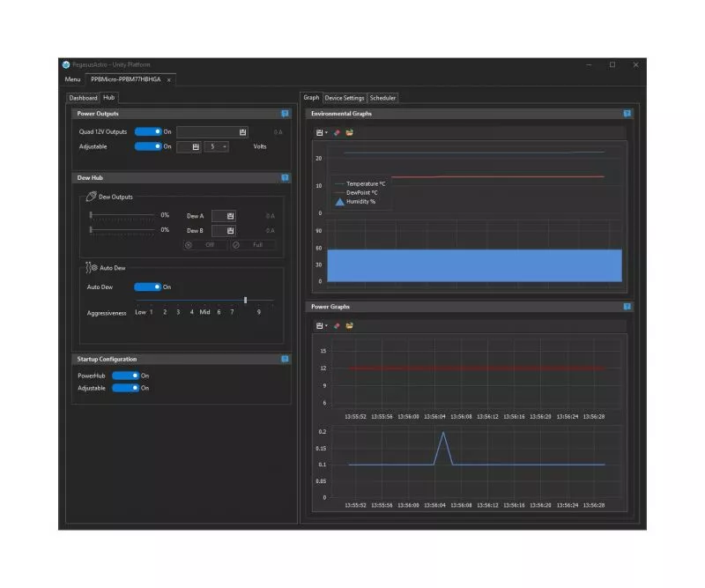Click the current spike in the lower power graph
Screen dimensions: 705x588
tap(443, 448)
